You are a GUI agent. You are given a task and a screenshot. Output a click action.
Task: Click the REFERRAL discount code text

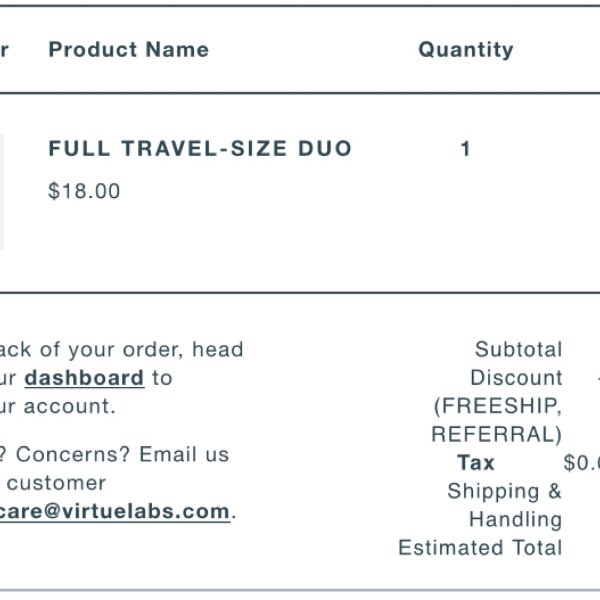pos(497,434)
